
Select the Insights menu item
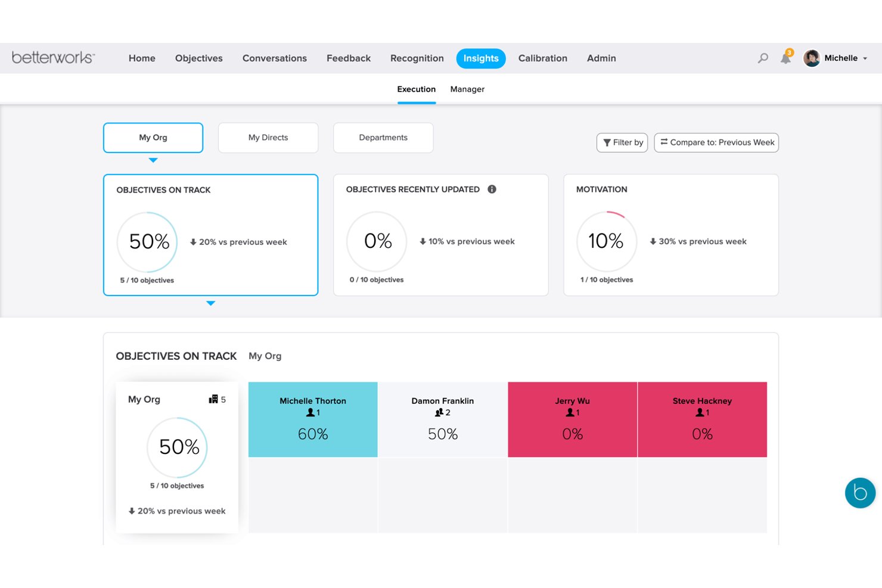coord(481,58)
